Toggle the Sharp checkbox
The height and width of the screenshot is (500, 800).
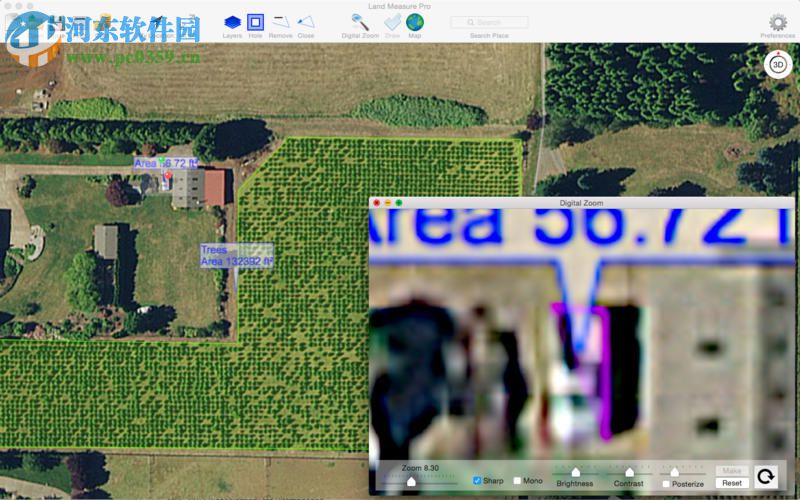click(477, 481)
